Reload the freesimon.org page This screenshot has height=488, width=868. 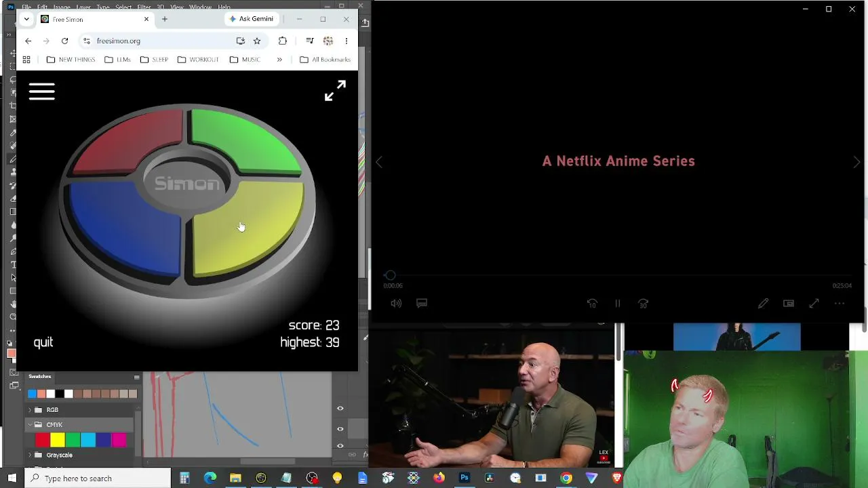point(64,41)
